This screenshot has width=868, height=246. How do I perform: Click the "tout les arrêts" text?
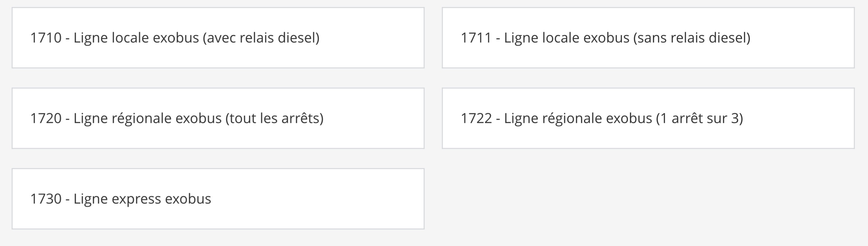(274, 118)
